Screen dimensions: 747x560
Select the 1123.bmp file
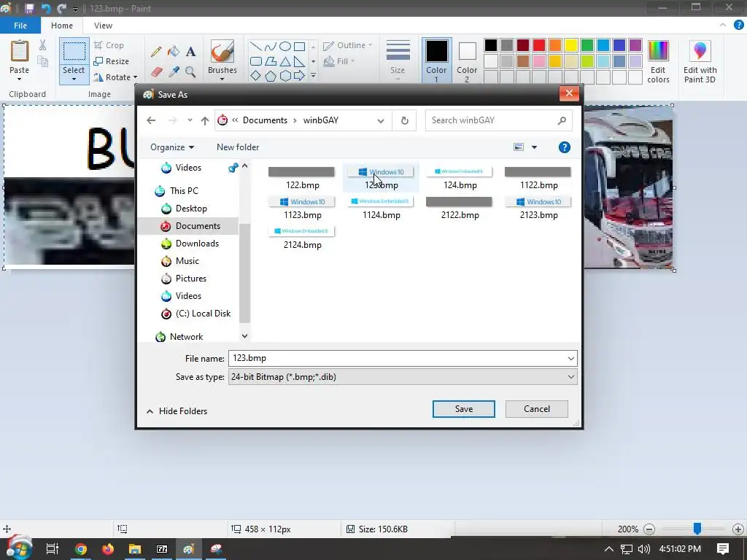pos(303,208)
